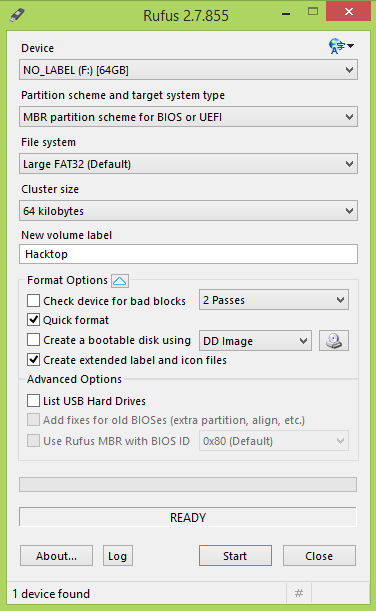Click the '1 device found' status text
This screenshot has height=611, width=376.
tap(51, 594)
